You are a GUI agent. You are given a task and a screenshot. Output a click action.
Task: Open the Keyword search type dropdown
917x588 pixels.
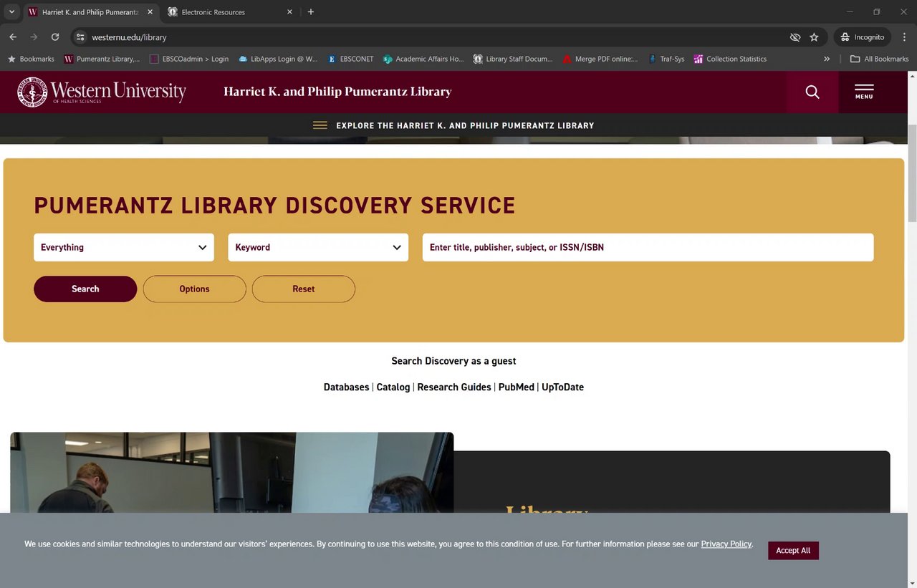point(318,247)
